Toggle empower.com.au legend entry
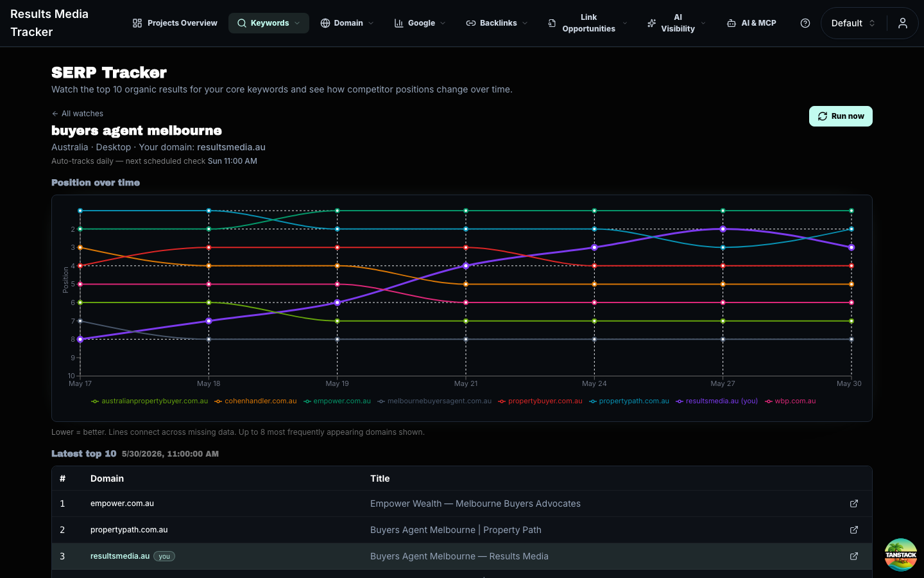Viewport: 924px width, 578px height. 337,401
